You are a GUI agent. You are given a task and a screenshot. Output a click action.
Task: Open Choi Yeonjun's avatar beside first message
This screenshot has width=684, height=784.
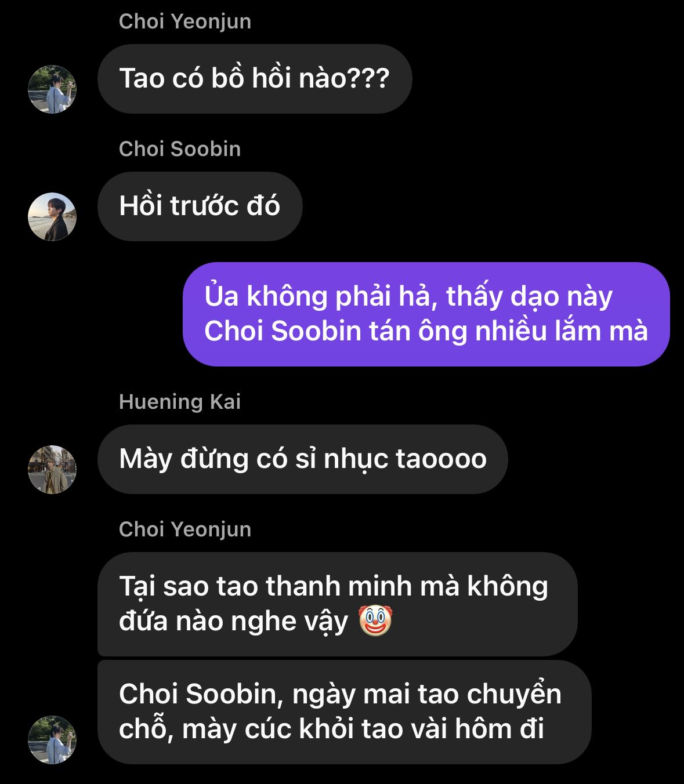tap(52, 89)
